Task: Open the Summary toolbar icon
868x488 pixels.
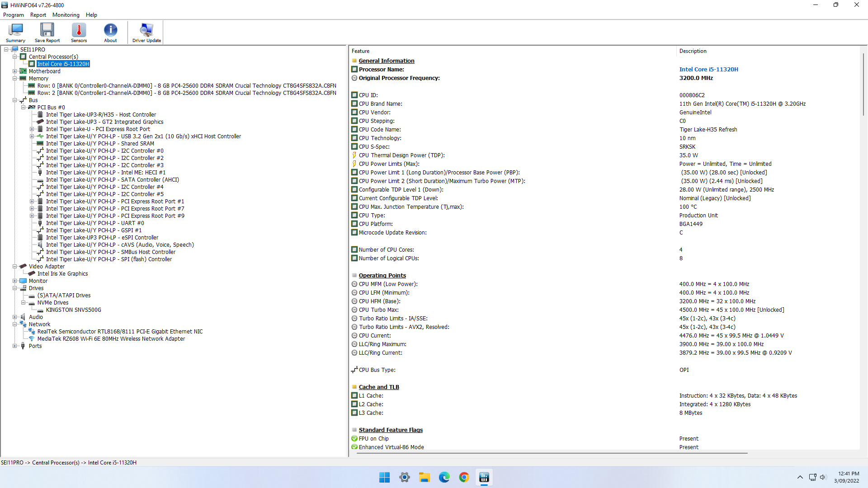Action: (x=15, y=33)
